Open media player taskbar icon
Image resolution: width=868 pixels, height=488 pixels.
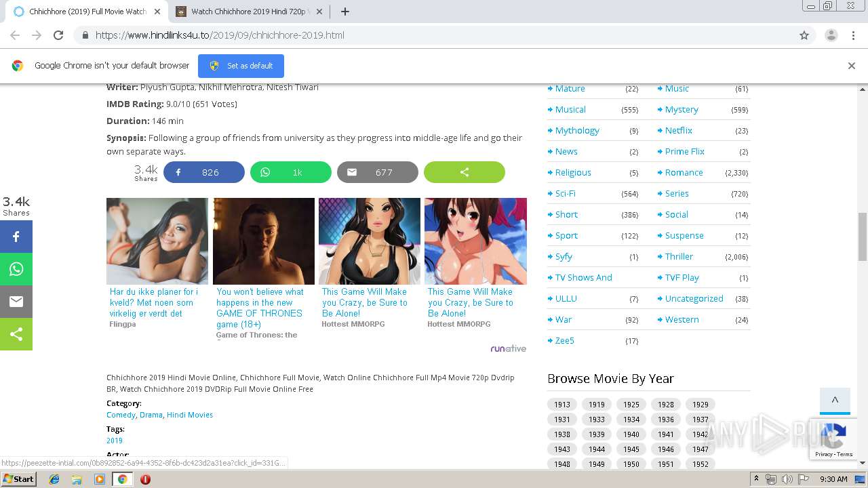coord(100,479)
